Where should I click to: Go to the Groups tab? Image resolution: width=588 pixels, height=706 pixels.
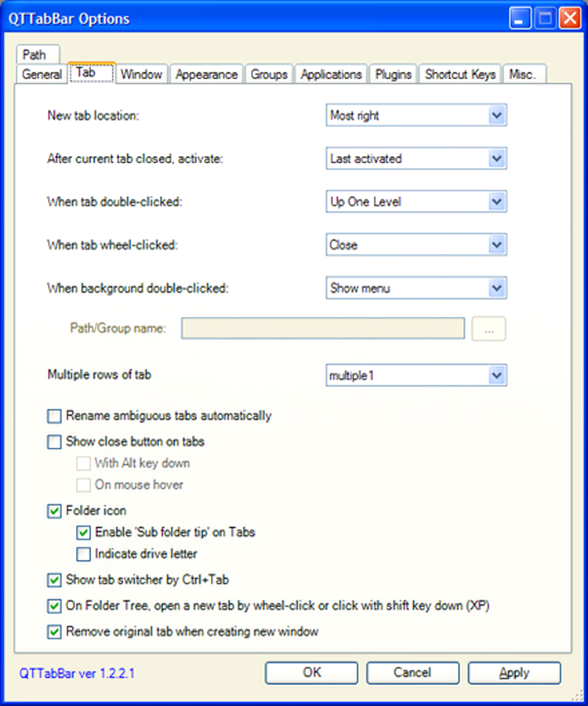(x=269, y=75)
